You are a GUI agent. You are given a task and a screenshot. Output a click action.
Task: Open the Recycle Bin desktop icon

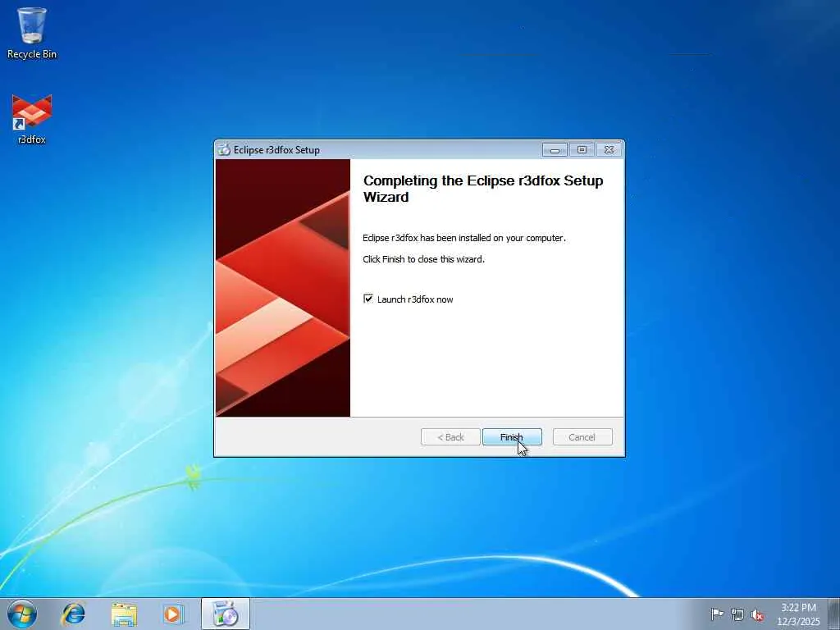(32, 33)
